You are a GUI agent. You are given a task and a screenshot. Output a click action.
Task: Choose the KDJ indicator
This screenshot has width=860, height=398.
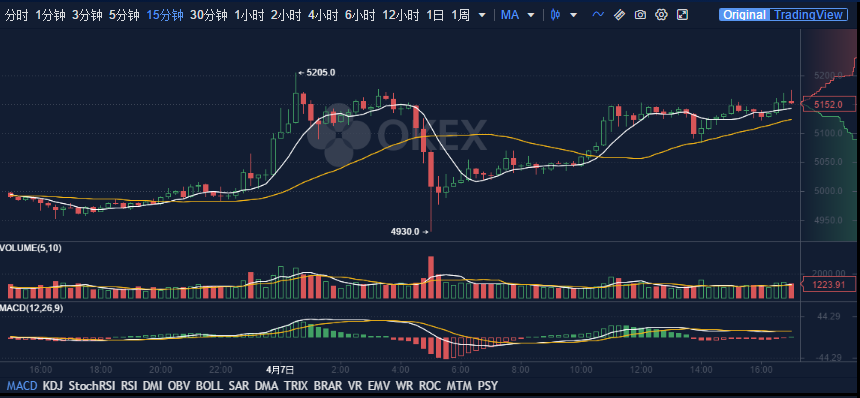[x=53, y=386]
